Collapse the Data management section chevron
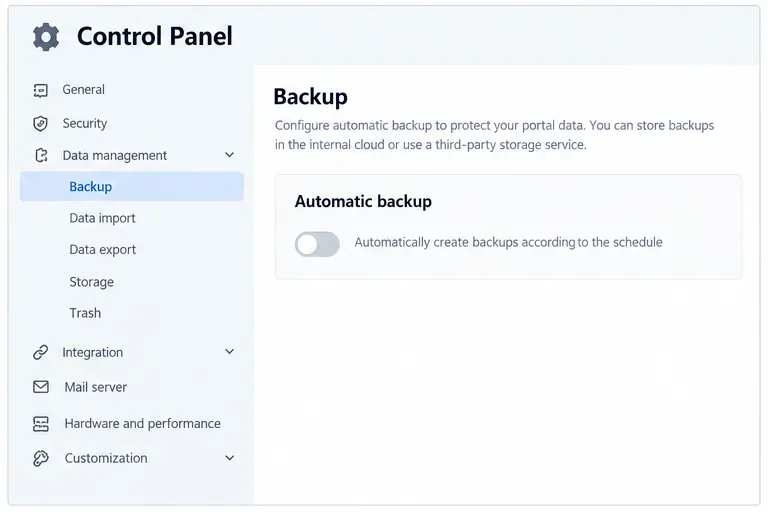The image size is (768, 512). [x=229, y=155]
